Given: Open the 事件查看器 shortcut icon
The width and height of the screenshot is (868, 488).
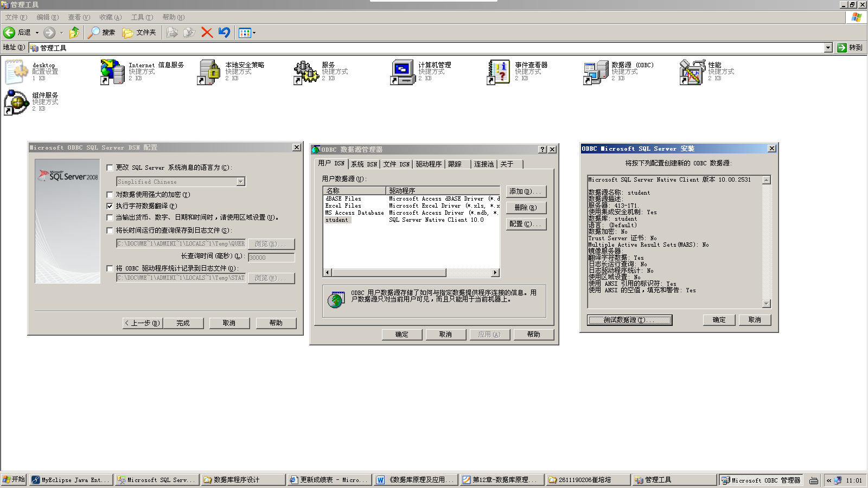Looking at the screenshot, I should tap(499, 72).
